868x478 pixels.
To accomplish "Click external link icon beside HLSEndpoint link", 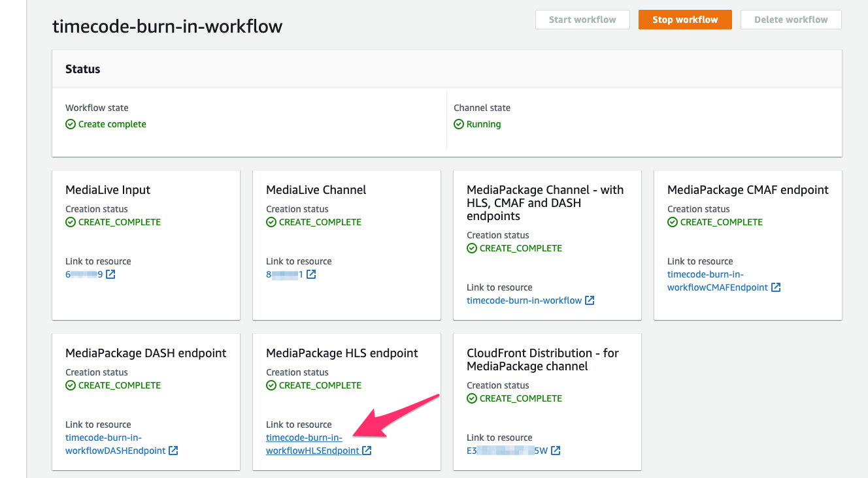I will click(x=367, y=451).
